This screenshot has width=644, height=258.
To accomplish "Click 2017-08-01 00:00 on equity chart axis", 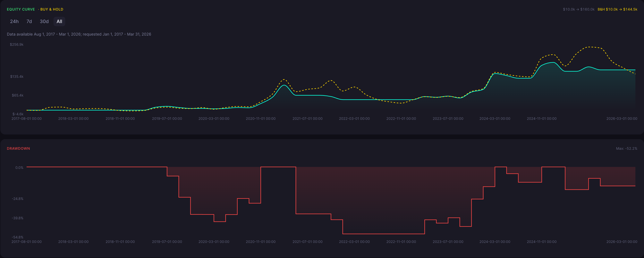I will 27,118.
